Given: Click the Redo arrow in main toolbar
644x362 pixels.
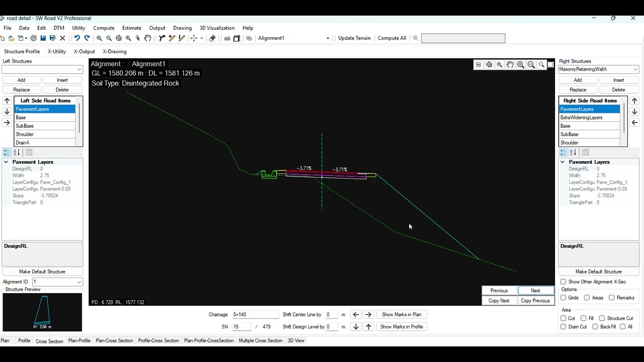Looking at the screenshot, I should (87, 38).
